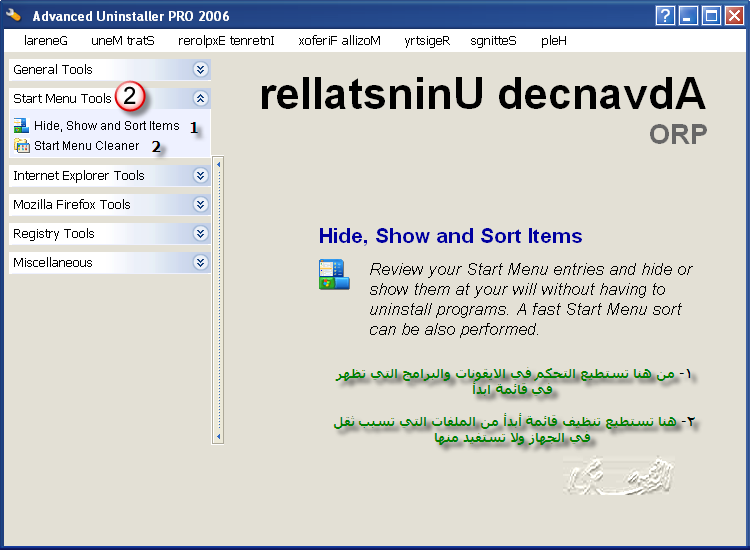The height and width of the screenshot is (550, 750).
Task: Collapse the Start Menu Tools section
Action: pos(200,99)
